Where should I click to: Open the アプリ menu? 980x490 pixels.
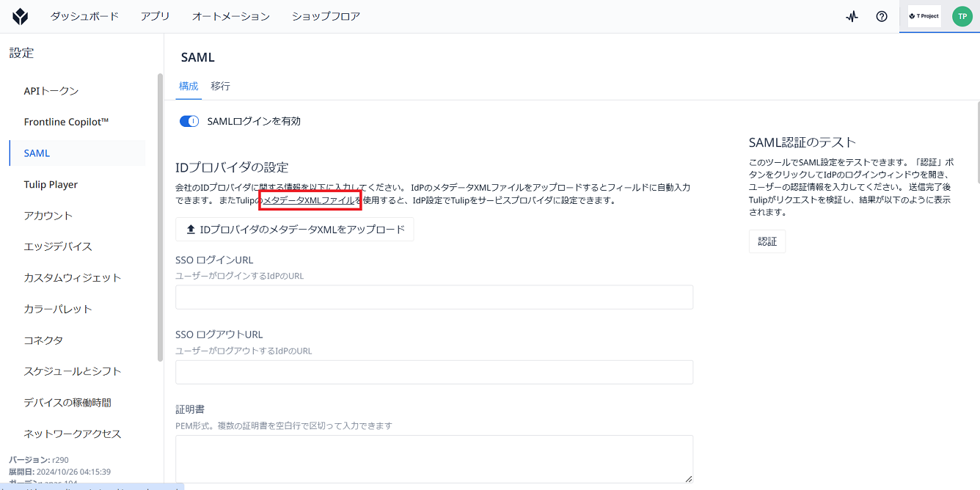point(156,16)
